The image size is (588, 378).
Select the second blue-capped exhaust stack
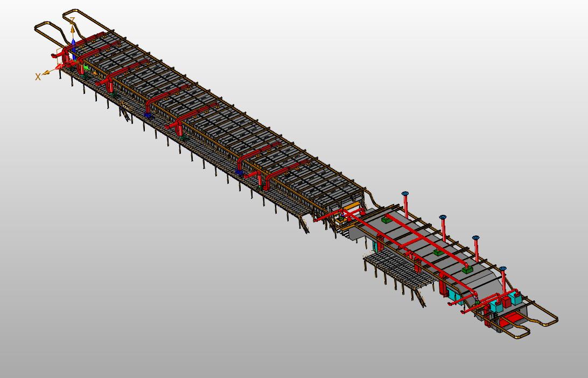coord(443,218)
